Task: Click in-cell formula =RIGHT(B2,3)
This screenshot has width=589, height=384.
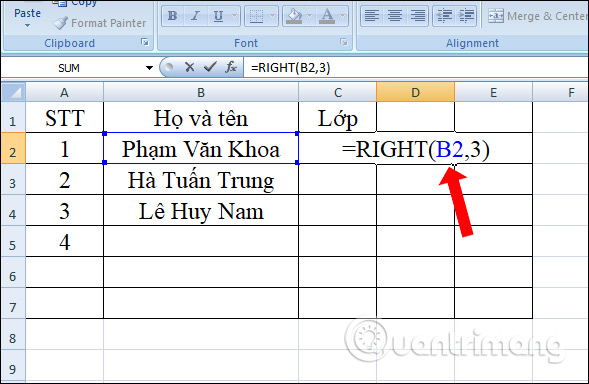Action: [415, 149]
